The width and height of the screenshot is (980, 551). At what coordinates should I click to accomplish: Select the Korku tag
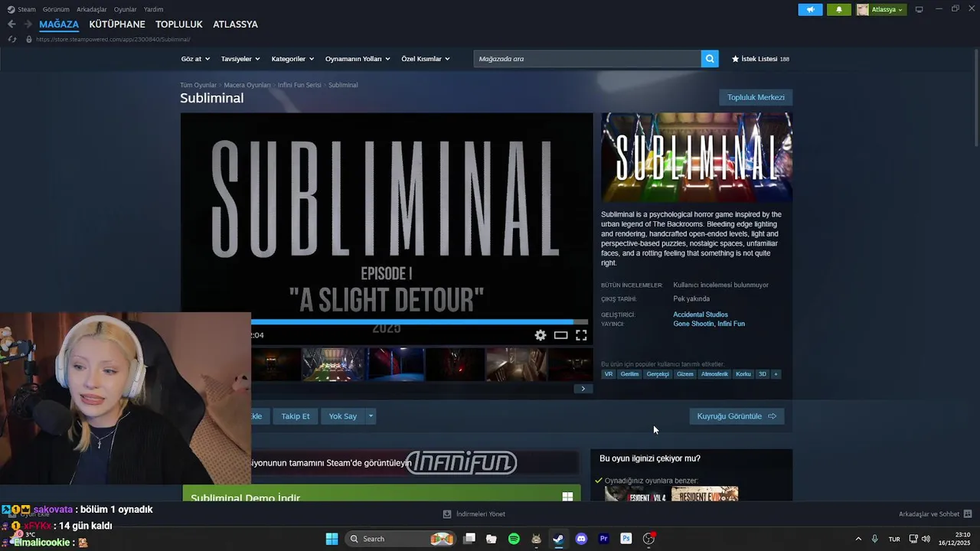coord(743,374)
